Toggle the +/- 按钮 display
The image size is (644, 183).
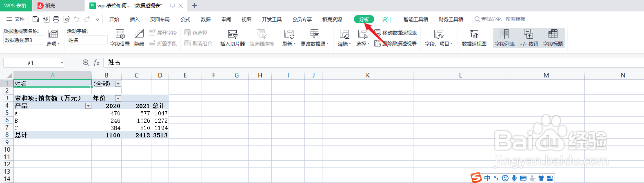(x=529, y=38)
